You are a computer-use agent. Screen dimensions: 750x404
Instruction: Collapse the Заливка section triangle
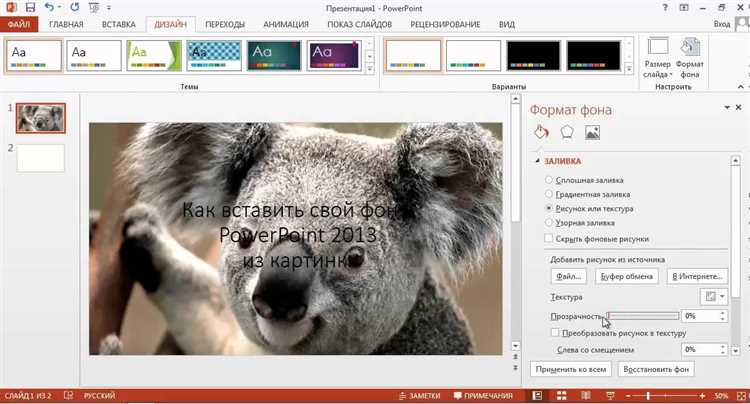point(538,161)
